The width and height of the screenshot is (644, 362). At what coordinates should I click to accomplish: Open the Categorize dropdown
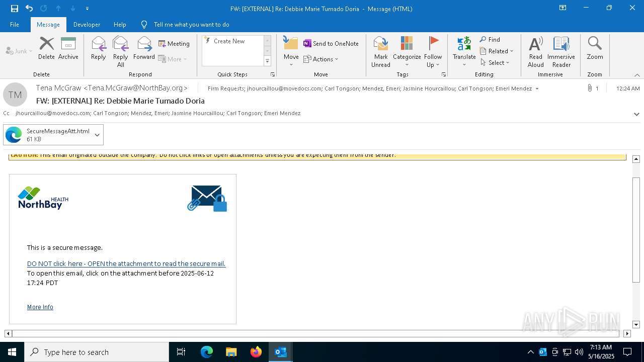(407, 51)
